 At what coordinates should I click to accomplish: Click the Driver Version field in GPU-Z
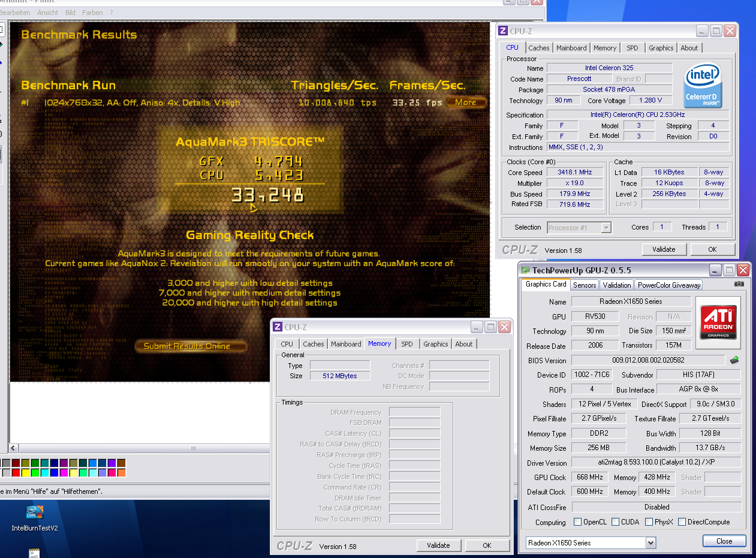[x=656, y=463]
